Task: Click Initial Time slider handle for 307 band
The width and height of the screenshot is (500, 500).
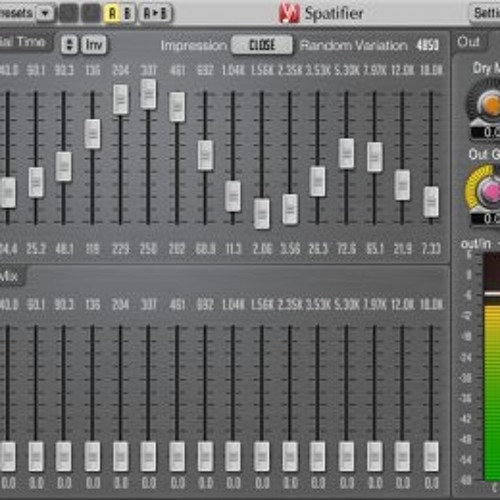Action: point(148,94)
